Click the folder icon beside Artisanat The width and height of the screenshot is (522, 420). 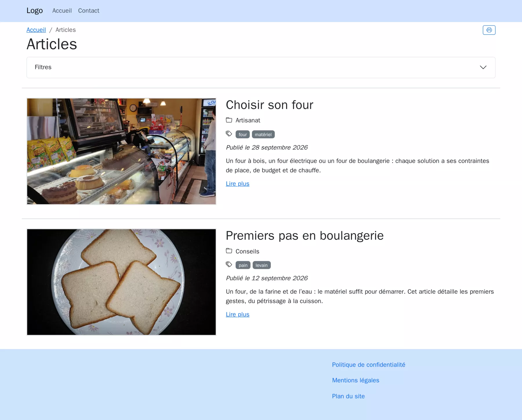tap(229, 120)
